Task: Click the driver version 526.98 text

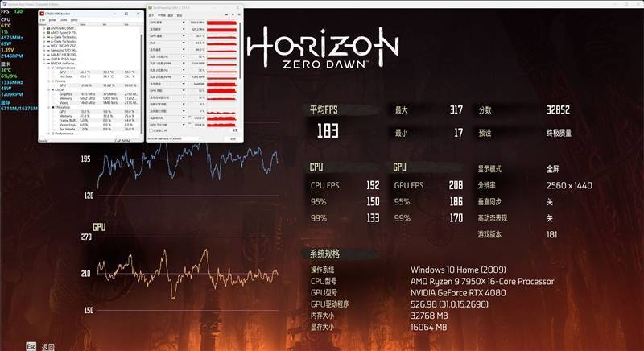Action: [449, 304]
